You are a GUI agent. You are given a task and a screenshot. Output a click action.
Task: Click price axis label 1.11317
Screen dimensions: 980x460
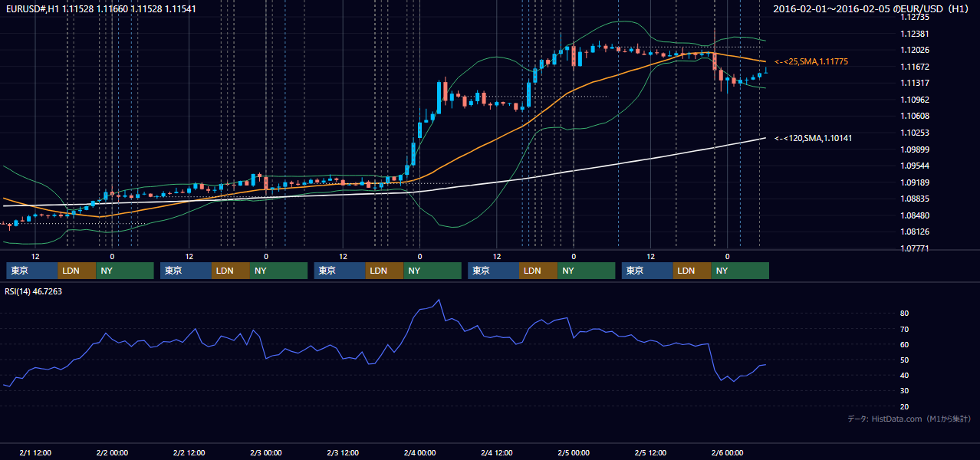point(916,83)
